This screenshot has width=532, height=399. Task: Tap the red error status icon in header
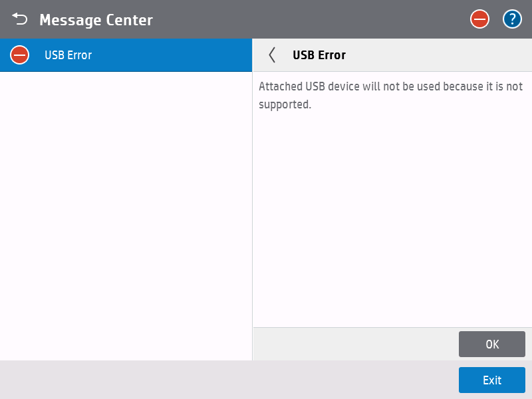[479, 19]
